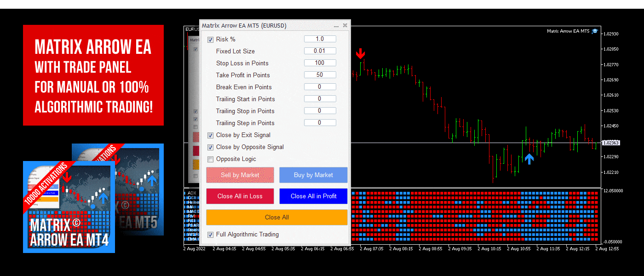This screenshot has width=644, height=276.
Task: Click the 2 Aug 08:55 time label
Action: [x=430, y=249]
